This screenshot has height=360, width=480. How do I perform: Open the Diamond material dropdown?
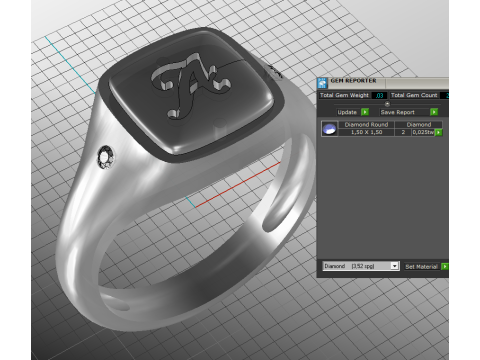pyautogui.click(x=361, y=266)
